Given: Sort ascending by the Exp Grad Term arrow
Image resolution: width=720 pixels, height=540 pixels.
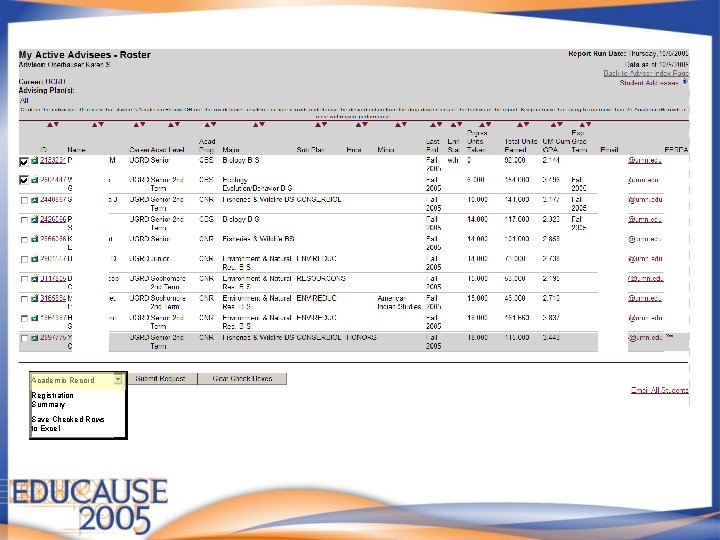Looking at the screenshot, I should point(582,124).
